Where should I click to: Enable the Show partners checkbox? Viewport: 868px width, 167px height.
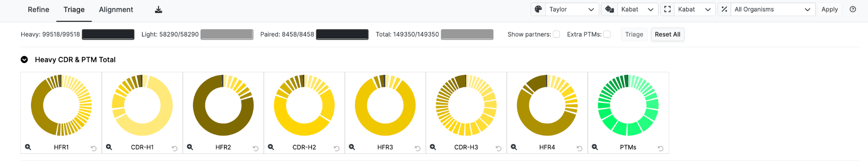tap(556, 34)
